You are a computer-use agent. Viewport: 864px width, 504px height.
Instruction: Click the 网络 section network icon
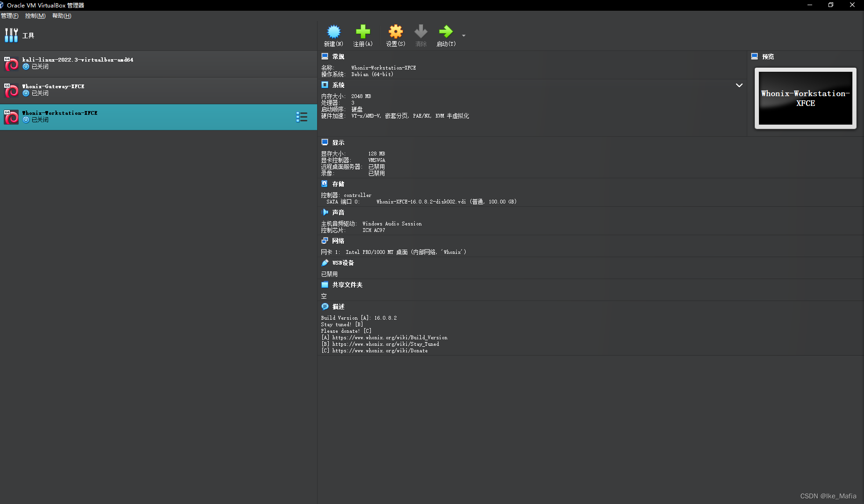tap(325, 241)
